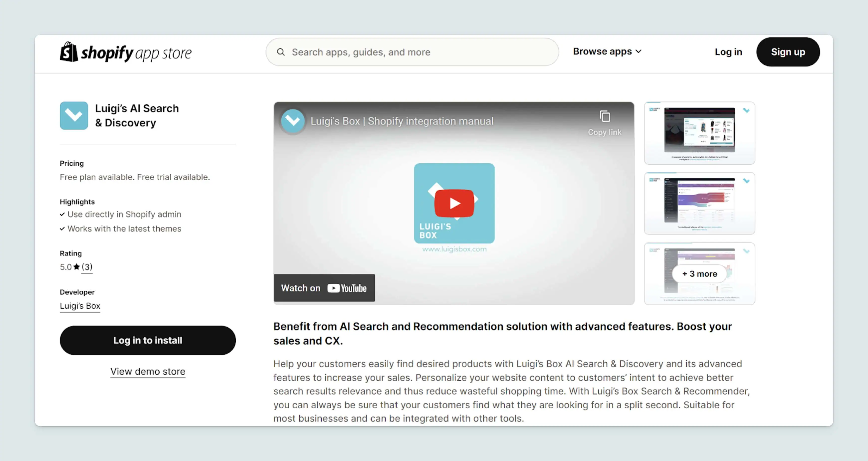This screenshot has height=461, width=868.
Task: Click the Copy link icon on video
Action: pyautogui.click(x=605, y=116)
